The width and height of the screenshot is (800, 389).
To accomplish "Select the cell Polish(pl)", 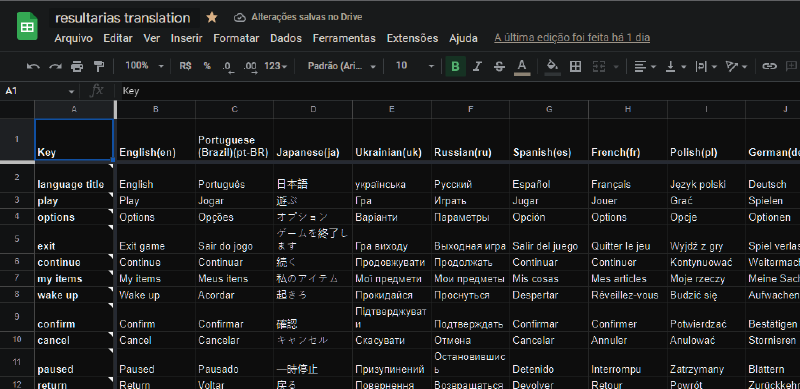I will [x=706, y=139].
